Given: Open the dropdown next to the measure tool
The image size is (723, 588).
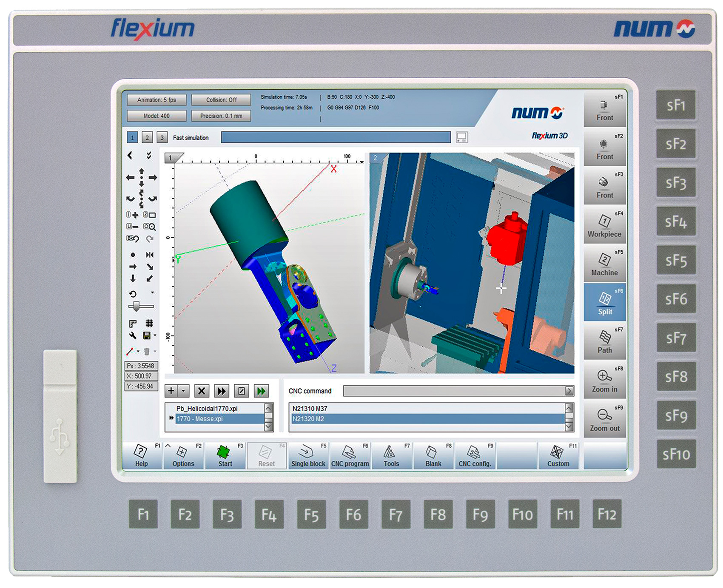Looking at the screenshot, I should click(x=138, y=351).
